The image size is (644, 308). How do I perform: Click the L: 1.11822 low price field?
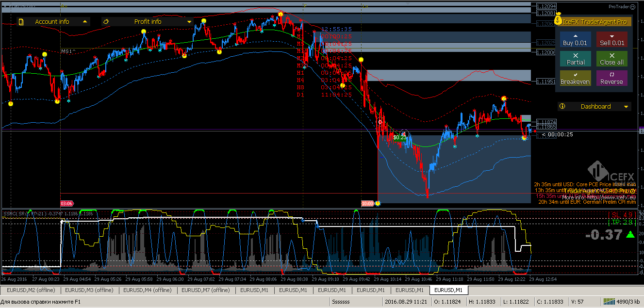coord(516,301)
